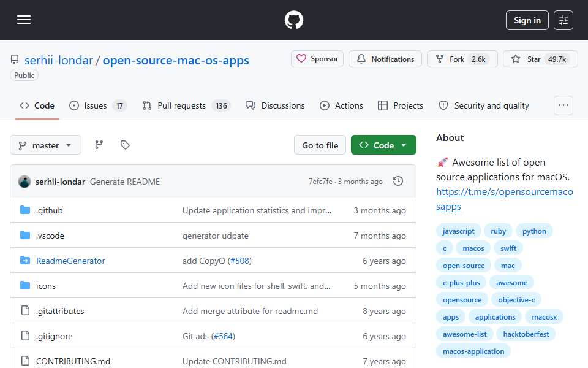
Task: Open the Issues tab
Action: [x=98, y=105]
